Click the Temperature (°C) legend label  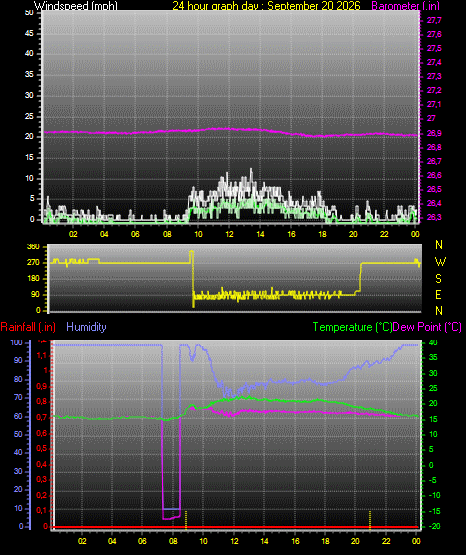(x=352, y=327)
